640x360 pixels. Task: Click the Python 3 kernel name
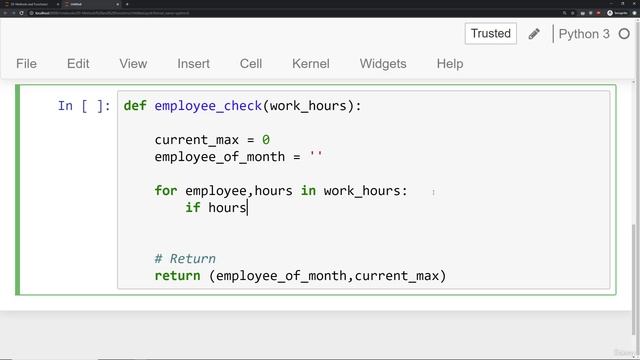click(x=584, y=34)
